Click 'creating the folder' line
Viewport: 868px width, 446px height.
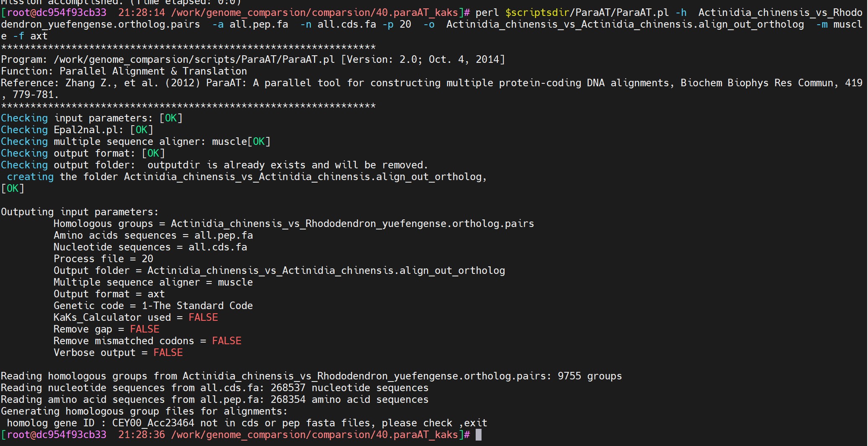tap(247, 177)
